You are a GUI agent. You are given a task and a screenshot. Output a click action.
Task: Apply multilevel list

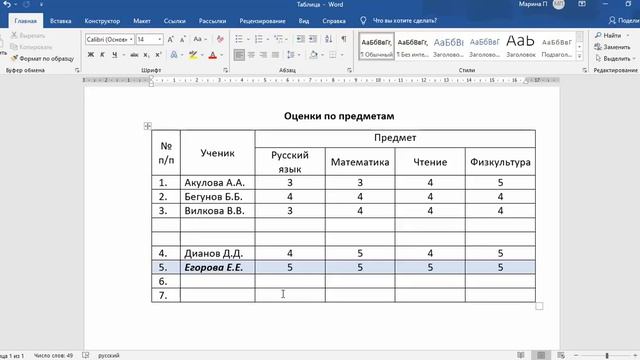pyautogui.click(x=279, y=39)
